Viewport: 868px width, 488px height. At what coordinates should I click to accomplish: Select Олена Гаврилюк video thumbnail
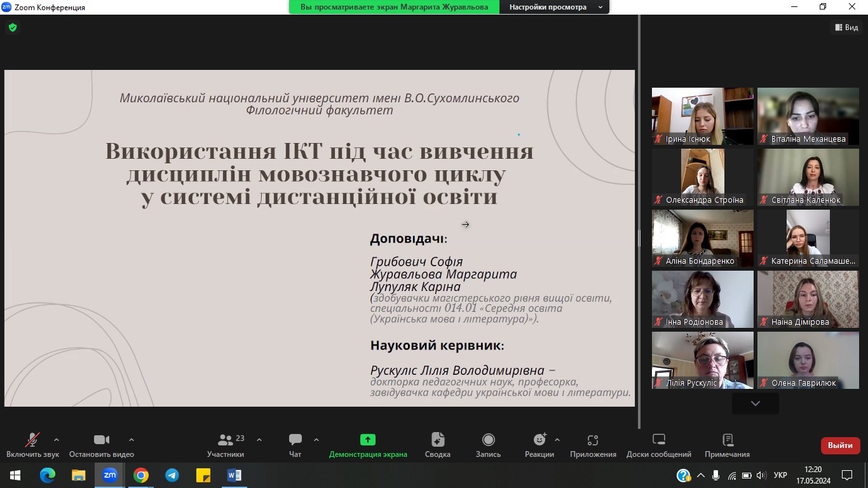pos(808,360)
